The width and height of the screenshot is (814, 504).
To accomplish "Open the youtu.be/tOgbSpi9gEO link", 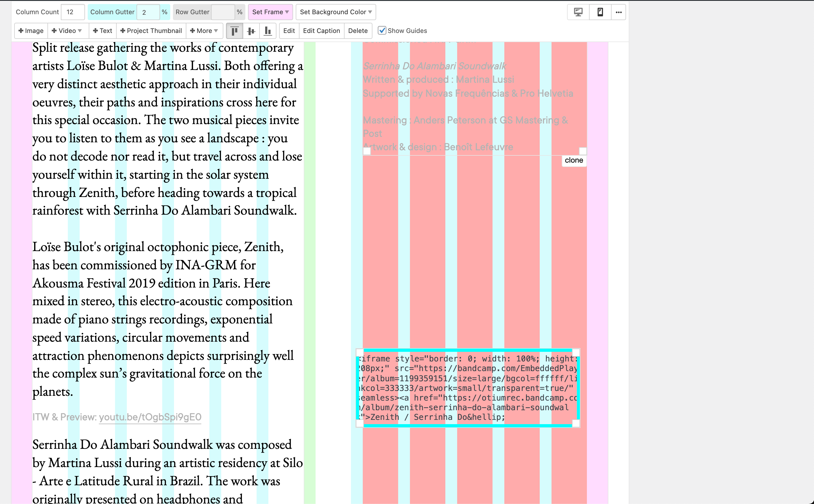I will [x=150, y=417].
